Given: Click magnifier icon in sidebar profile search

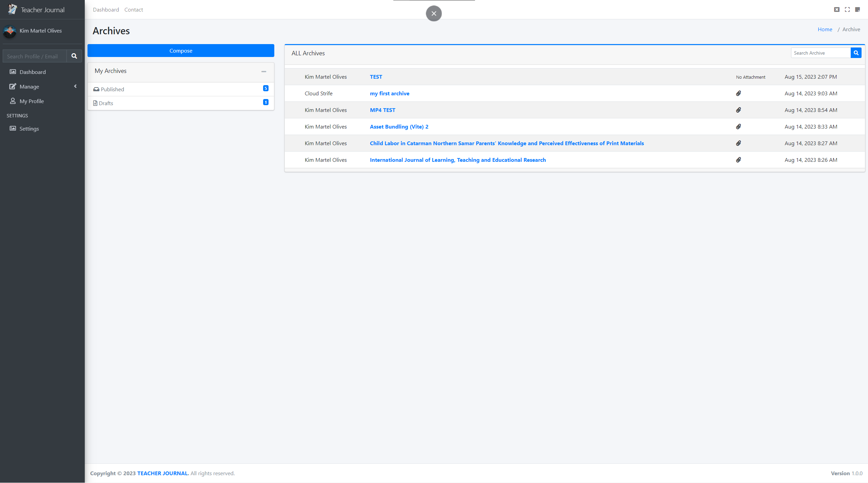Looking at the screenshot, I should tap(74, 56).
